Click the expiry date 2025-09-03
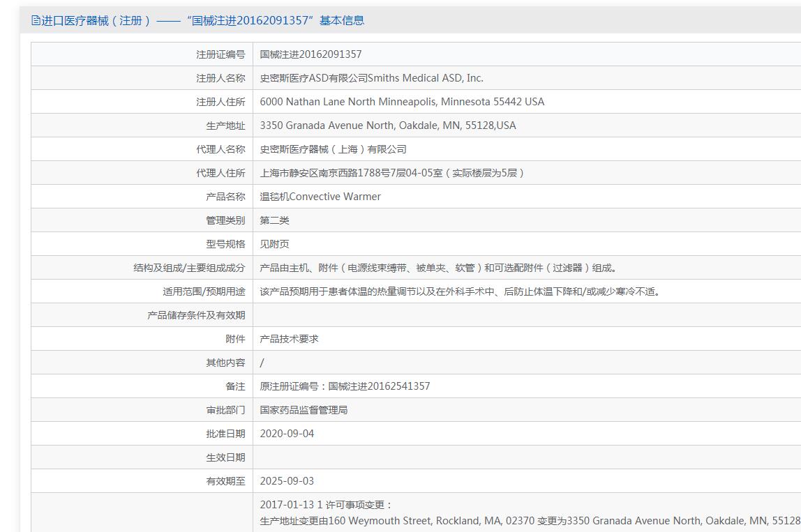801x532 pixels. (287, 482)
